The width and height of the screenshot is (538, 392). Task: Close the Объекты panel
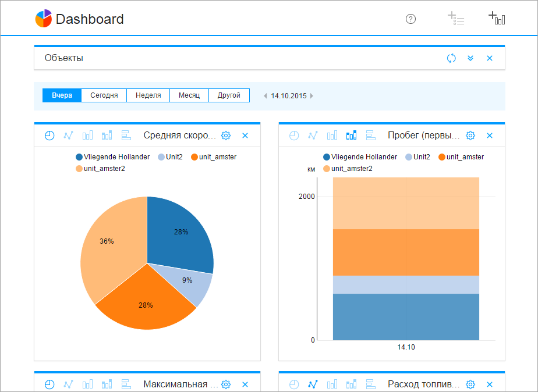[x=490, y=58]
